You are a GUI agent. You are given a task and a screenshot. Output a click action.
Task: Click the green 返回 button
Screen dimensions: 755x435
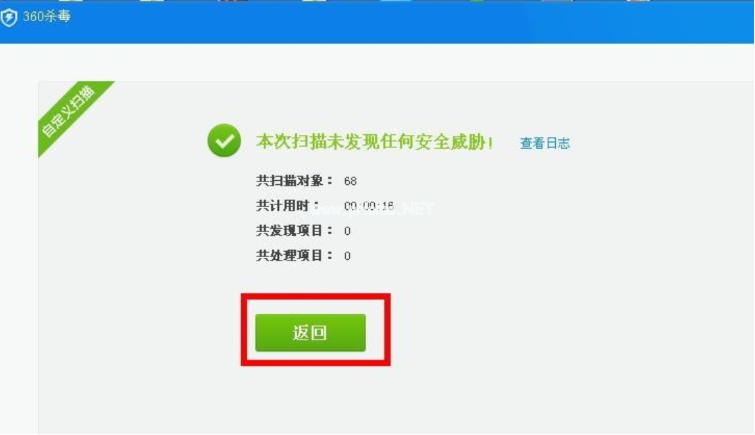(x=310, y=332)
